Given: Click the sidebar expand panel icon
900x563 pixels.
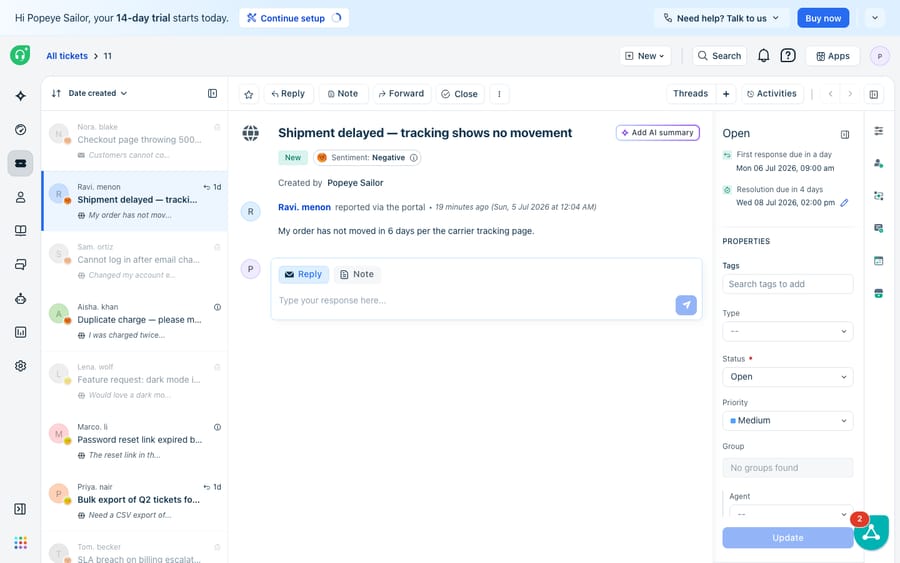Looking at the screenshot, I should (x=20, y=509).
